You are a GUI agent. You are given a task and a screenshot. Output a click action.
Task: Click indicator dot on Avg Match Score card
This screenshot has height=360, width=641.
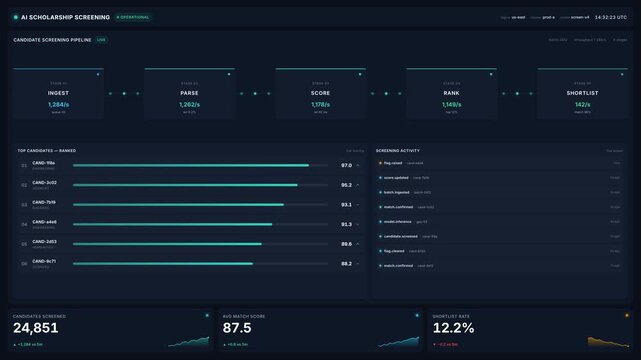pos(417,315)
